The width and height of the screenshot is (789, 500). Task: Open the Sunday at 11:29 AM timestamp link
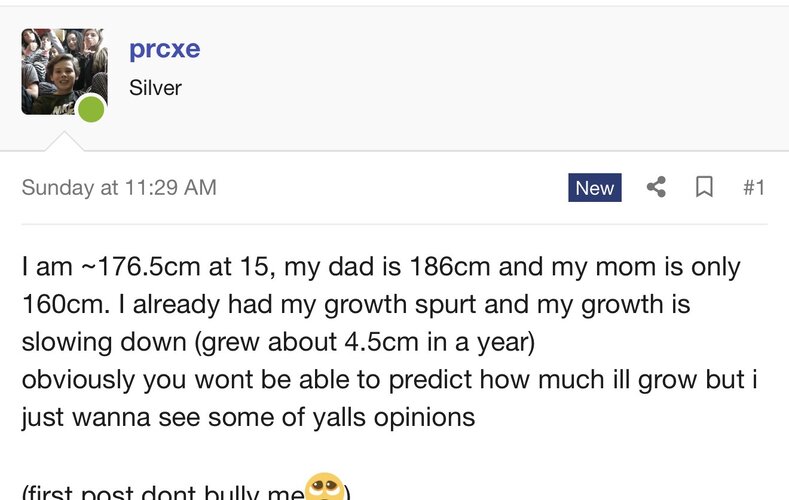tap(119, 188)
